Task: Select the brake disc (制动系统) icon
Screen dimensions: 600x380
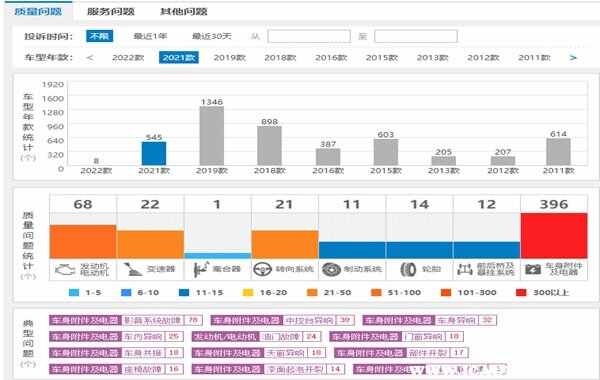Action: click(x=331, y=269)
